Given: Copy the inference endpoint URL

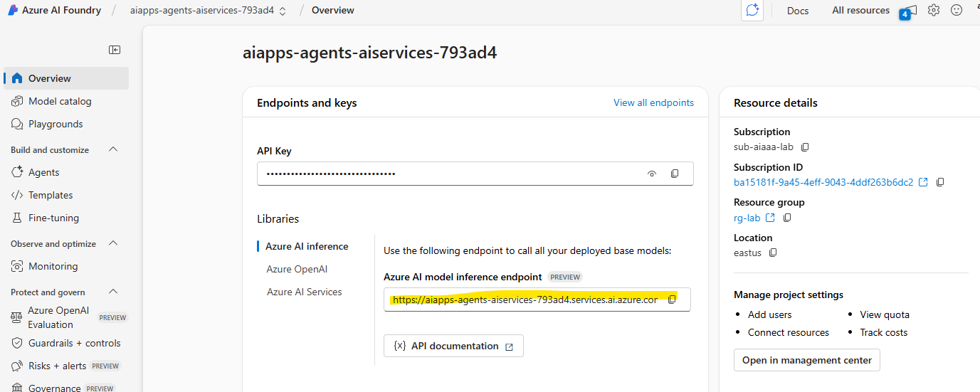Looking at the screenshot, I should point(672,300).
